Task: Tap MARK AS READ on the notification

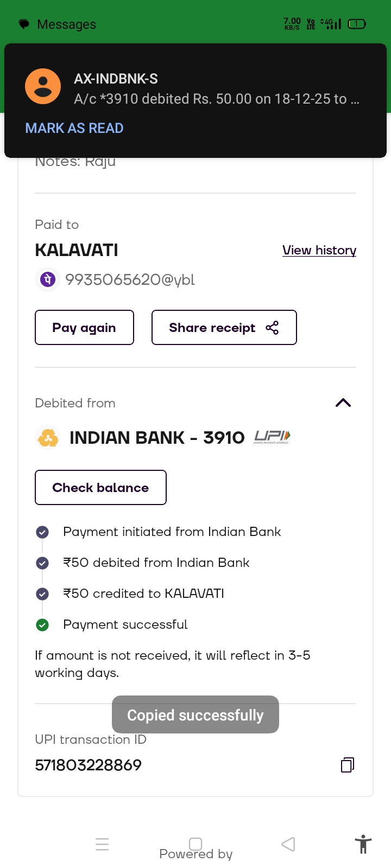Action: coord(74,128)
